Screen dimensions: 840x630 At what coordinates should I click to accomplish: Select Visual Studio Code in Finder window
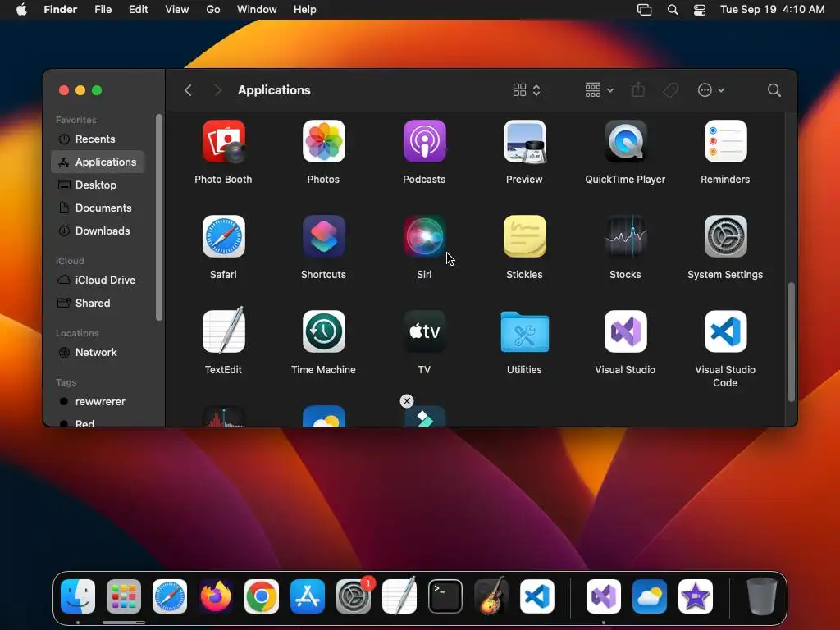point(725,331)
